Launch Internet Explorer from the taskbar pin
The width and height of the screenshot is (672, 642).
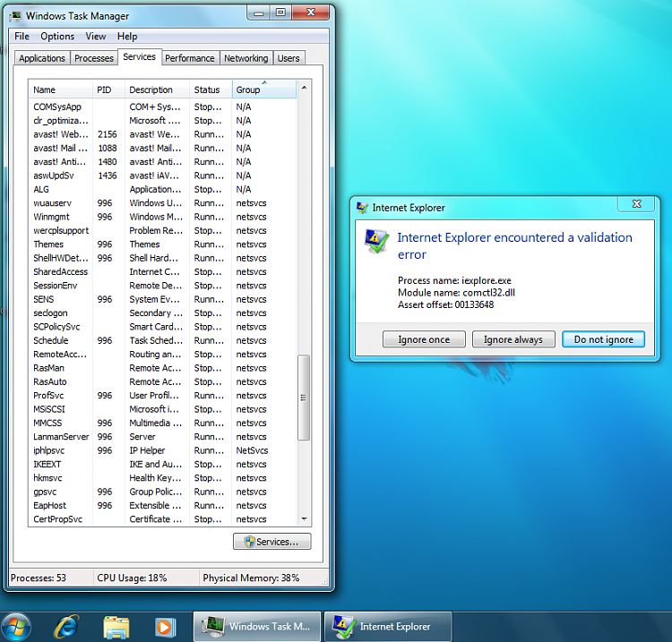click(x=66, y=627)
